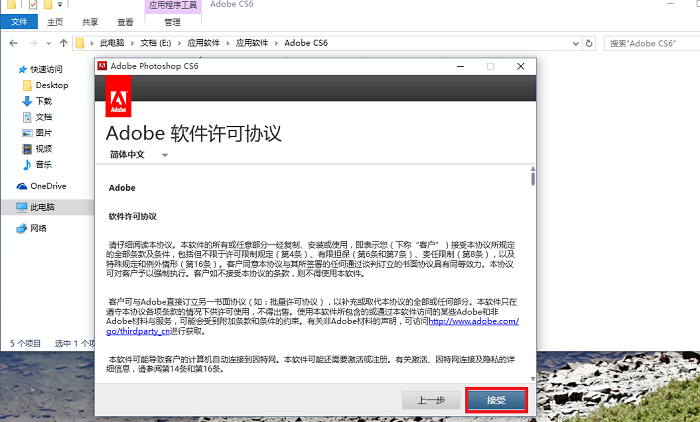Open 音乐 folder in navigation pane
Screen dimensions: 700x422
pyautogui.click(x=44, y=164)
